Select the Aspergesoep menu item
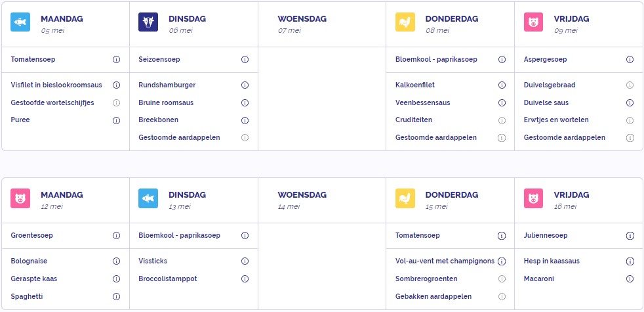 [545, 59]
